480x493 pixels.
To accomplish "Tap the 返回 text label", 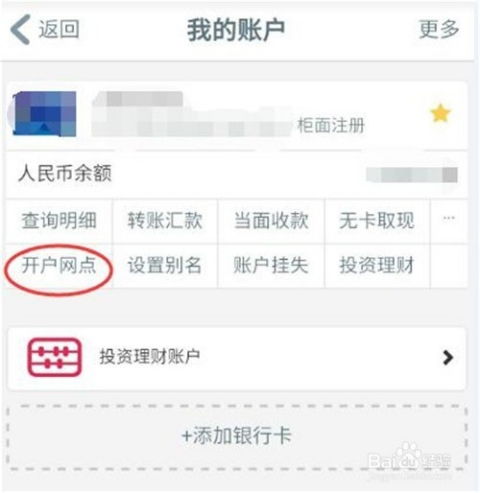I will pos(59,29).
